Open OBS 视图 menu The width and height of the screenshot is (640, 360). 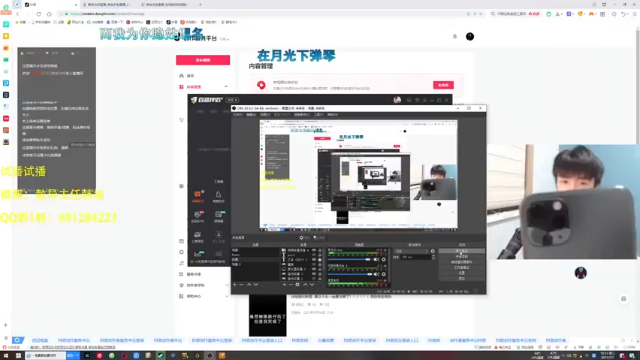click(x=265, y=115)
